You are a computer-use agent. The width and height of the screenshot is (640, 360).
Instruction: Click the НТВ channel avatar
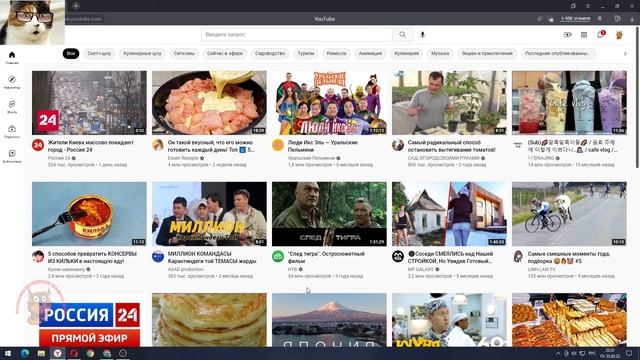click(278, 256)
